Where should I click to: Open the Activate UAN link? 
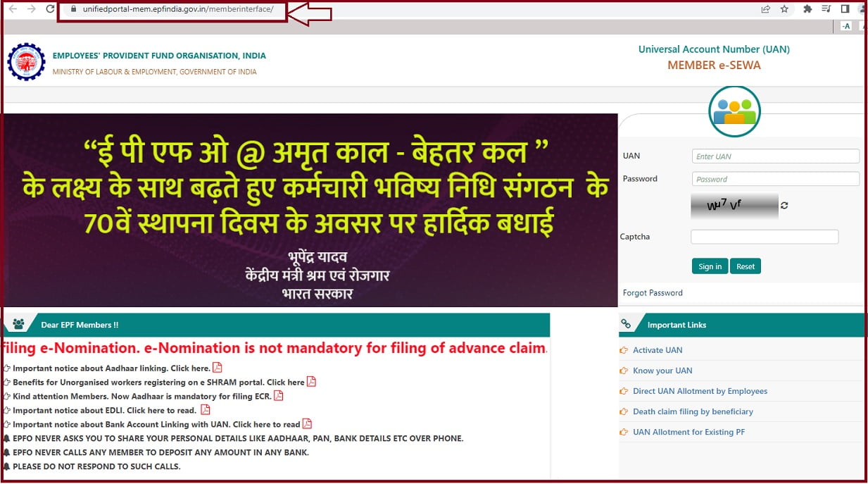658,350
